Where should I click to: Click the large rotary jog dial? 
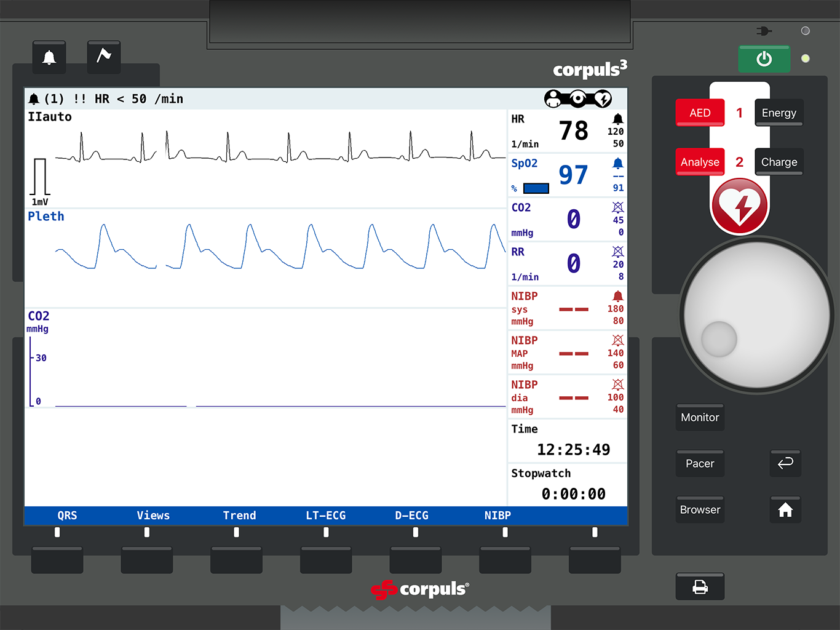pyautogui.click(x=757, y=315)
